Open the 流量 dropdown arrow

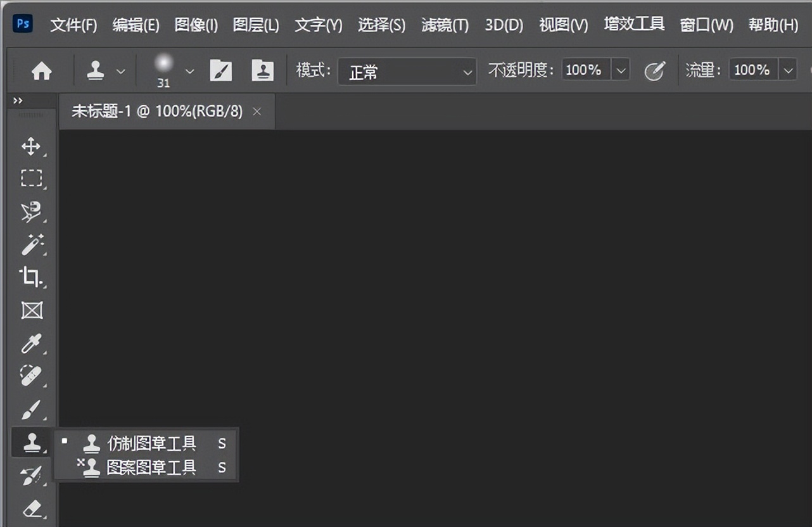pyautogui.click(x=789, y=70)
